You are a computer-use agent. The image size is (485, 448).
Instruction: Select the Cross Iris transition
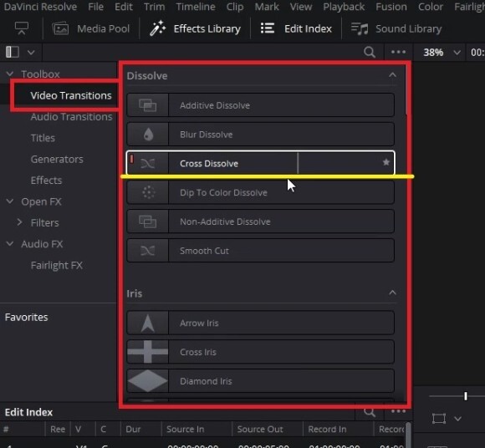point(260,352)
